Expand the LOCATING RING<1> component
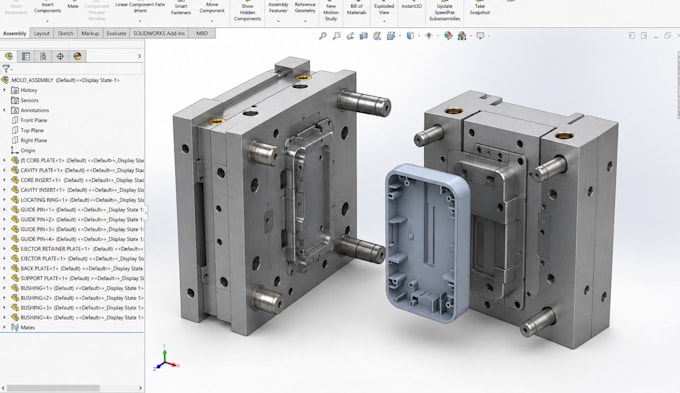Image resolution: width=680 pixels, height=393 pixels. coord(4,200)
